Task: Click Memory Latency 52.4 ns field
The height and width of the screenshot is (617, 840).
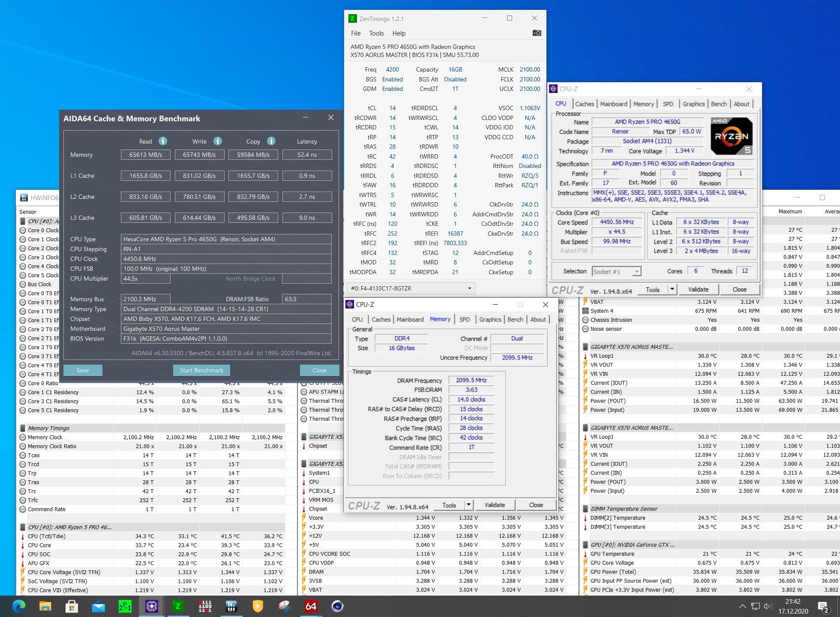Action: coord(307,155)
